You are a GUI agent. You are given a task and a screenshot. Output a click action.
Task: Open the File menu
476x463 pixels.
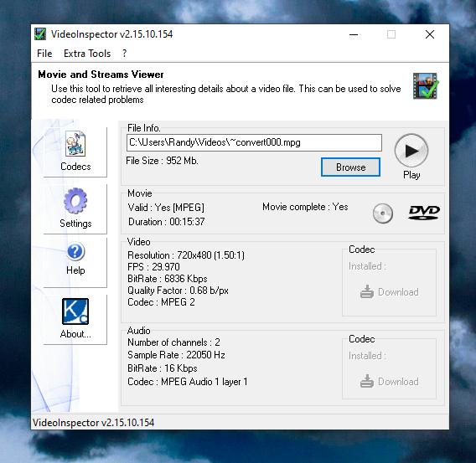click(44, 54)
